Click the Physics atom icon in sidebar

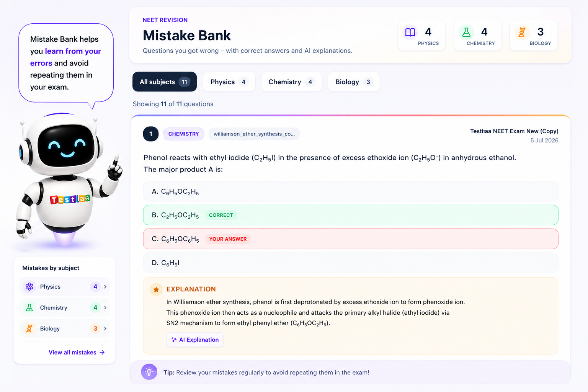29,287
